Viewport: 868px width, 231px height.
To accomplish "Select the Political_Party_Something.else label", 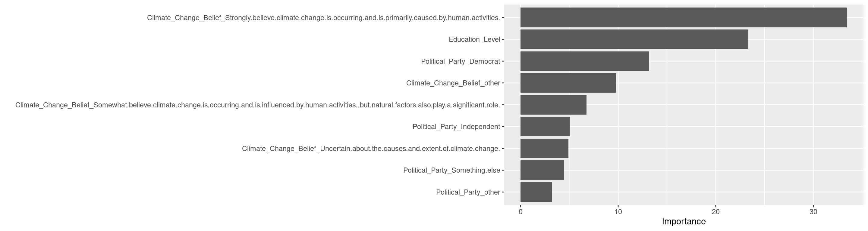I will [x=451, y=171].
